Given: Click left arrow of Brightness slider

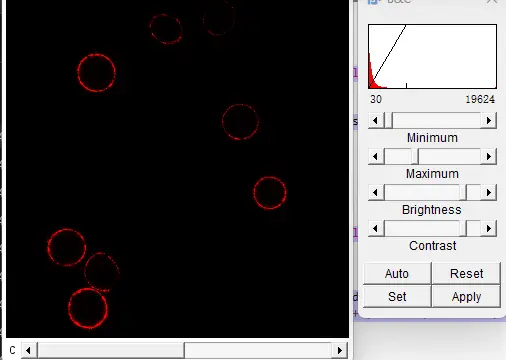Looking at the screenshot, I should click(376, 192).
